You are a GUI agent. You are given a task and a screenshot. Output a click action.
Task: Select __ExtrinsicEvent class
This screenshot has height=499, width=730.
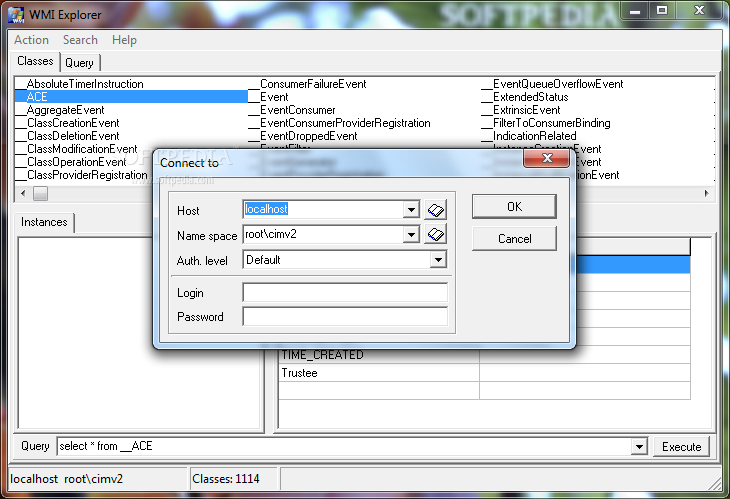click(521, 110)
